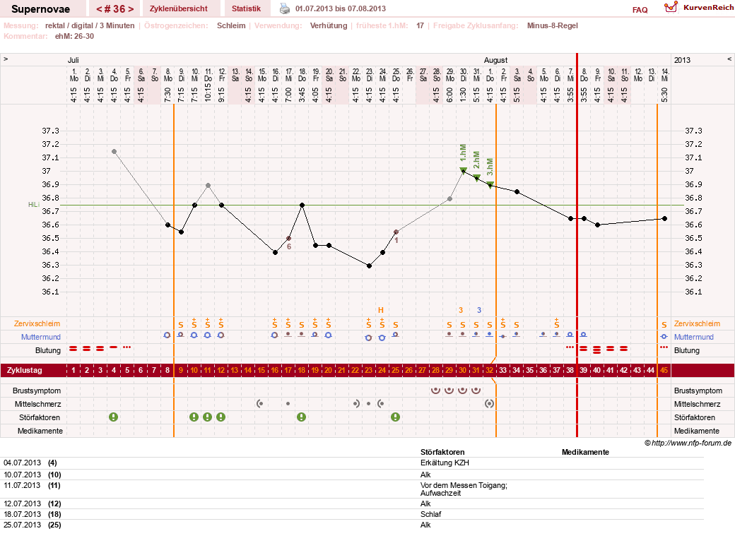Click Brustsymptom icon on cycle day 29
The width and height of the screenshot is (735, 560).
(449, 390)
